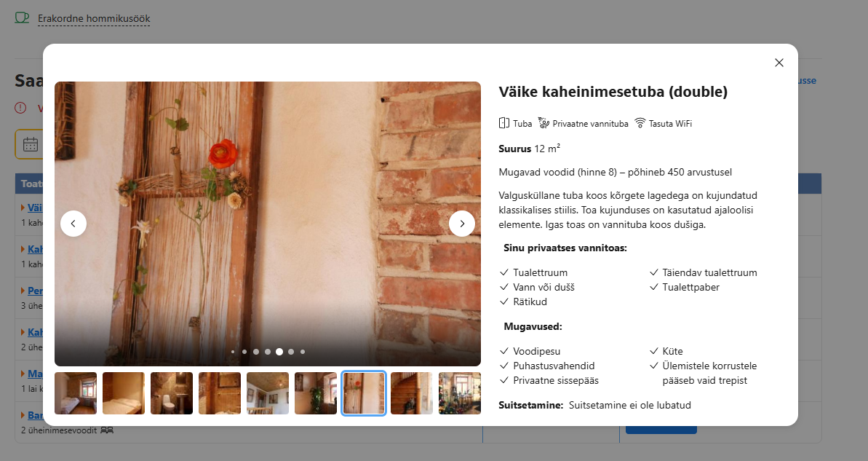Open the wooden staircase thumbnail
The image size is (868, 461).
point(411,393)
